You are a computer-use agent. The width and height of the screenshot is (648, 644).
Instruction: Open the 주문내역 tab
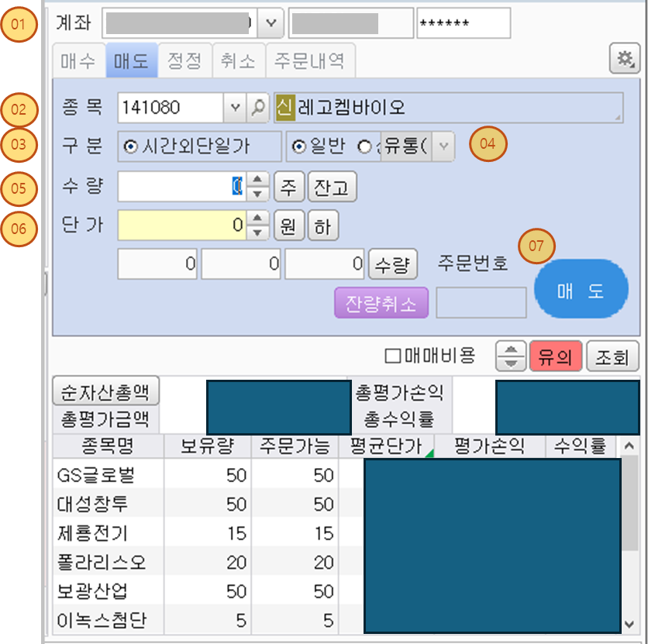click(x=310, y=60)
